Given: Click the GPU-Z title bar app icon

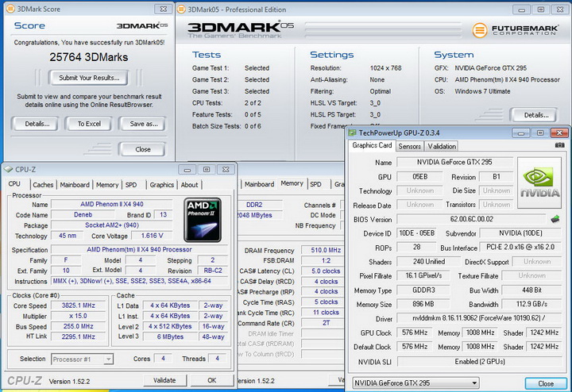Looking at the screenshot, I should 354,133.
